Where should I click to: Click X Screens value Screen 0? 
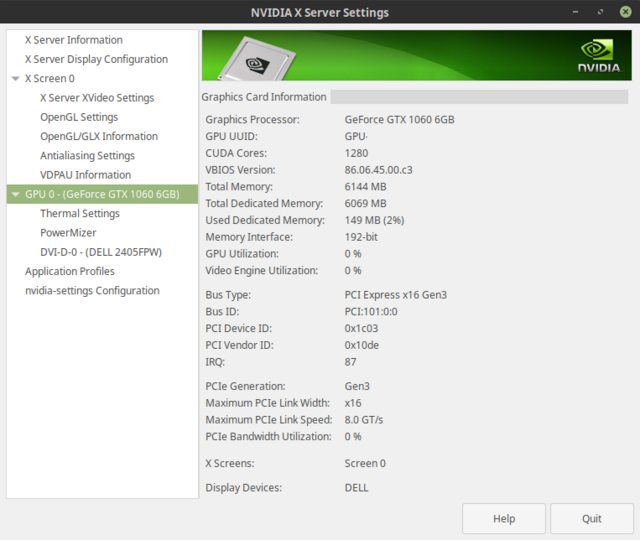coord(365,463)
